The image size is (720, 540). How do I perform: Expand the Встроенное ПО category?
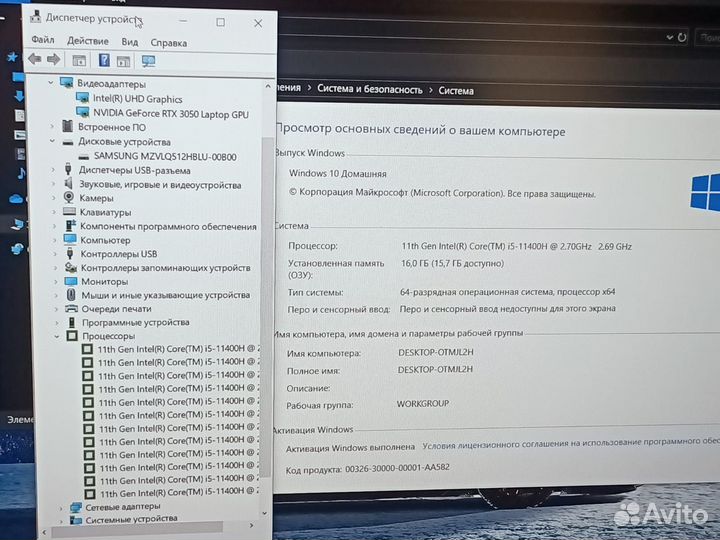[x=51, y=126]
